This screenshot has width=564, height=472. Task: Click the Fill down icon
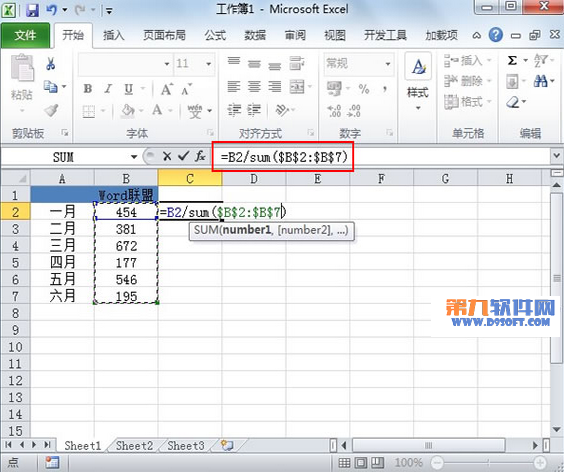point(512,81)
